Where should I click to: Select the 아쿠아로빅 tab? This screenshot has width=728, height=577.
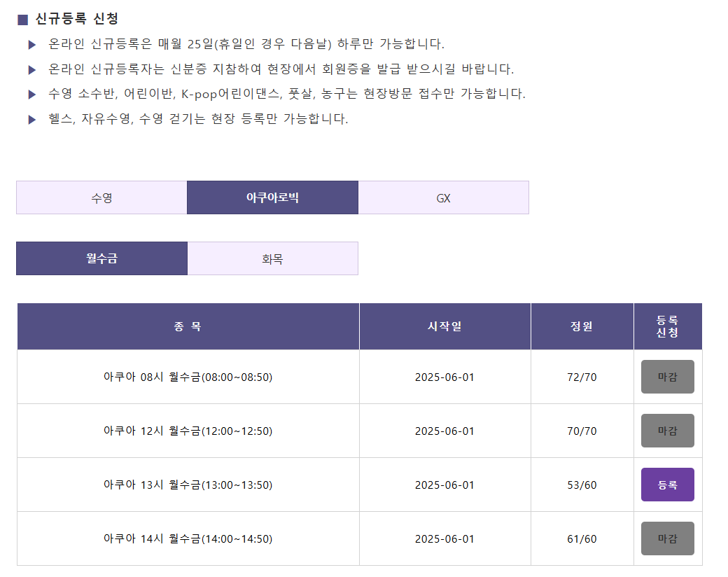[x=272, y=198]
